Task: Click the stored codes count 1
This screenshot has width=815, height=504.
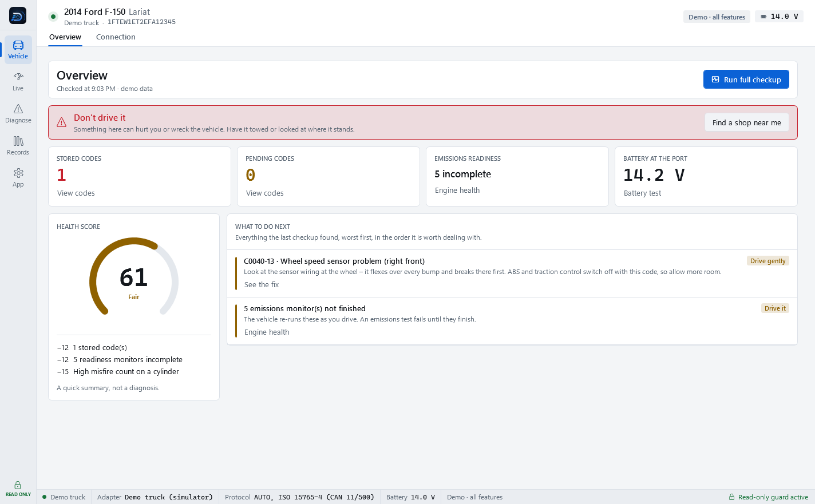Action: (61, 175)
